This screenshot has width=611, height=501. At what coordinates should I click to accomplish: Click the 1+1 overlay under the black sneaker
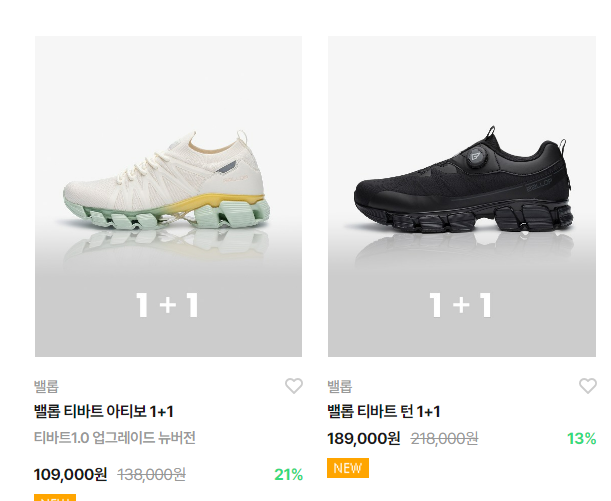pos(461,306)
